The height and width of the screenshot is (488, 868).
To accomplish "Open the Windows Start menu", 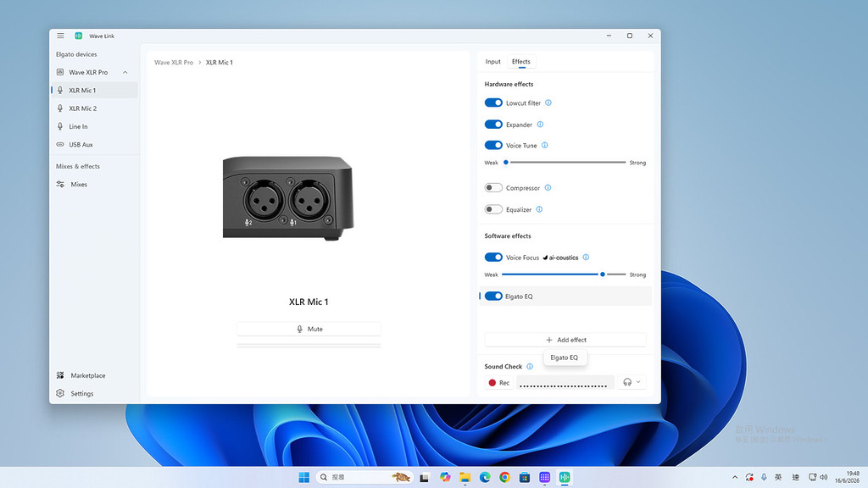I will [x=304, y=477].
